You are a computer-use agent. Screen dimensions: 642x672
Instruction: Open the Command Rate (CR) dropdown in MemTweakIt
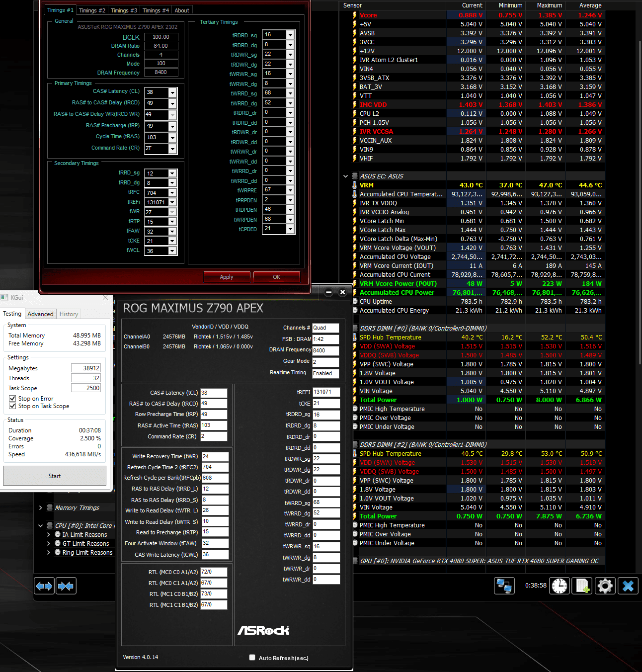point(172,149)
